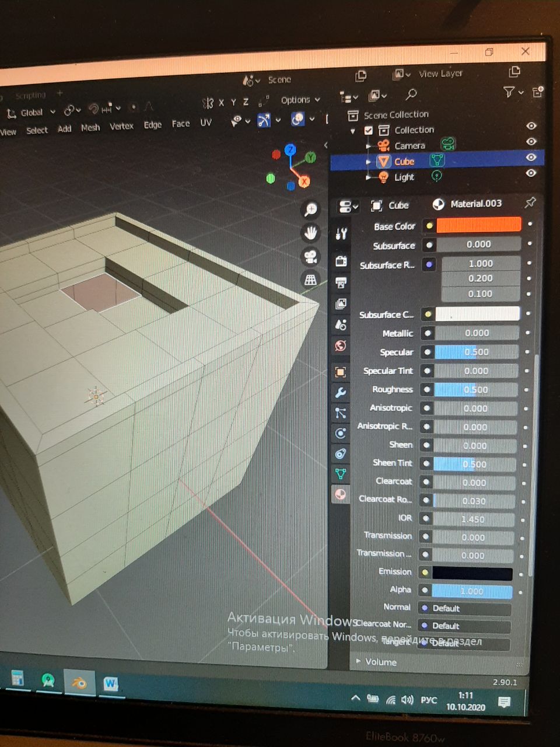Viewport: 560px width, 747px height.
Task: Switch to the Scripting workspace tab
Action: click(x=30, y=95)
